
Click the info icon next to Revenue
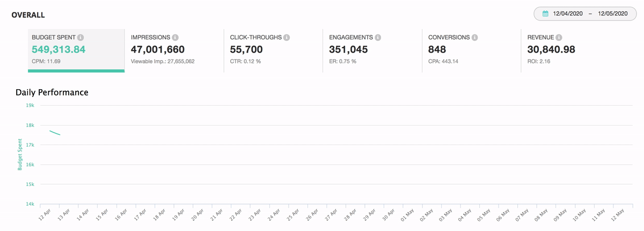click(559, 38)
